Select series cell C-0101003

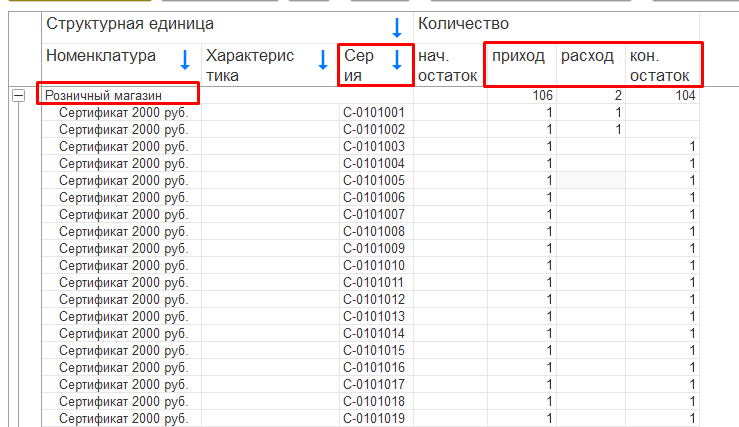376,147
